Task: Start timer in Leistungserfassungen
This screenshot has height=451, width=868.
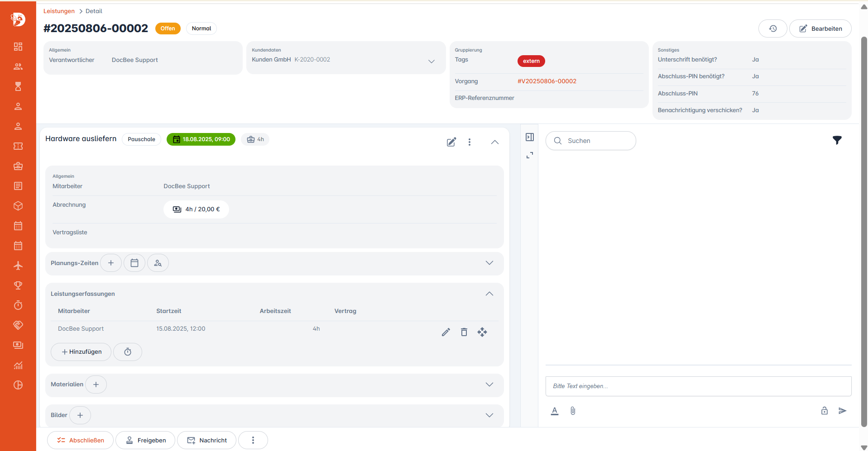Action: pyautogui.click(x=128, y=352)
